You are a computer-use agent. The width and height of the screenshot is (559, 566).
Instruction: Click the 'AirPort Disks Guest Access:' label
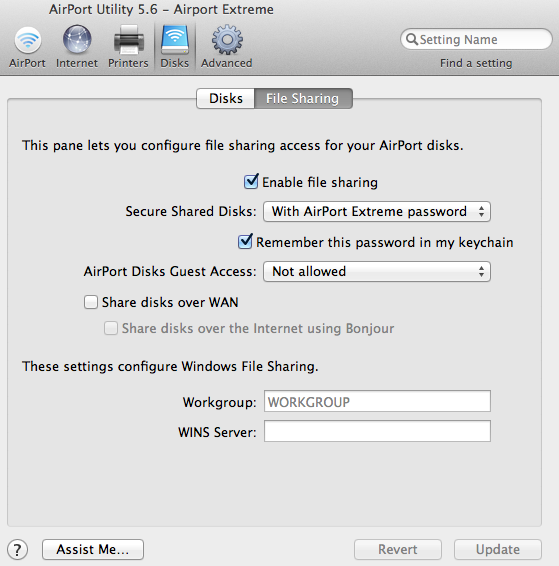[170, 271]
